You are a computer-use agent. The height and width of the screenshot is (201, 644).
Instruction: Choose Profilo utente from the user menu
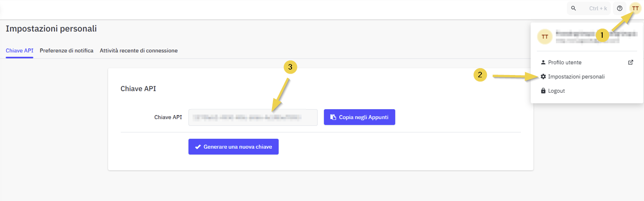coord(565,62)
